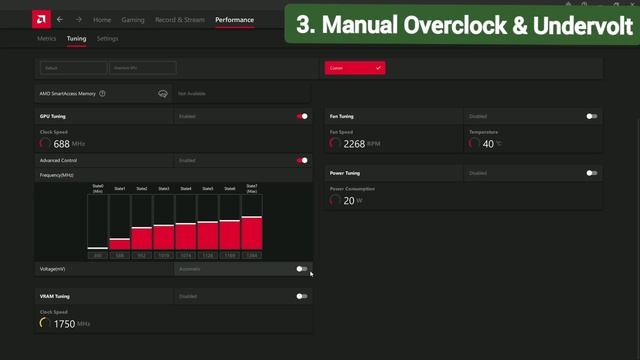The height and width of the screenshot is (360, 640).
Task: Switch to the Settings sub-tab
Action: pos(107,38)
